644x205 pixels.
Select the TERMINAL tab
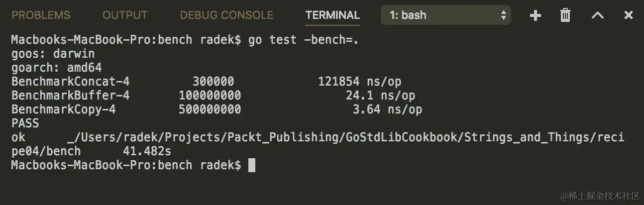332,15
